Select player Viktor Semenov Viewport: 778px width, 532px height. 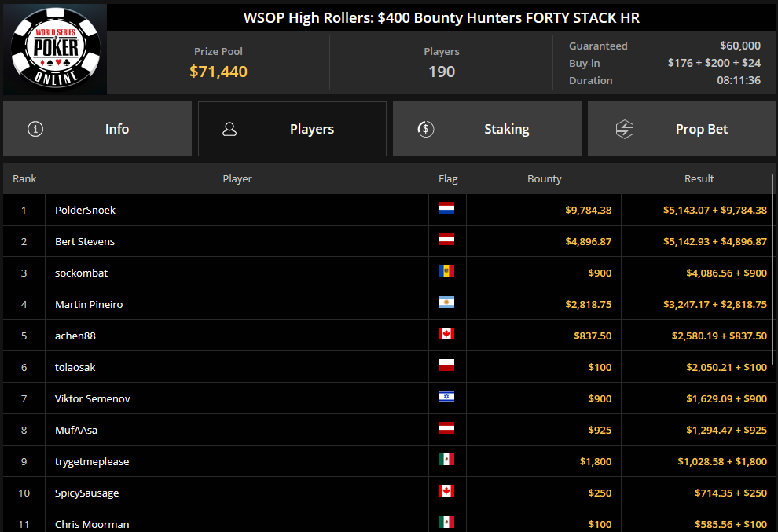pos(92,399)
